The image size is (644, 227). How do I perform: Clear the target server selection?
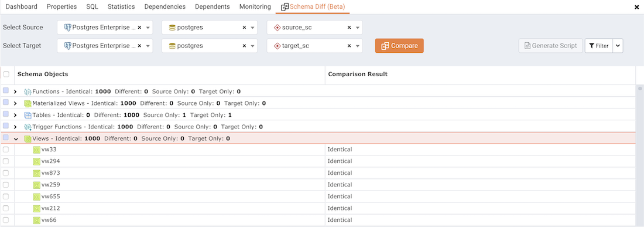(139, 46)
